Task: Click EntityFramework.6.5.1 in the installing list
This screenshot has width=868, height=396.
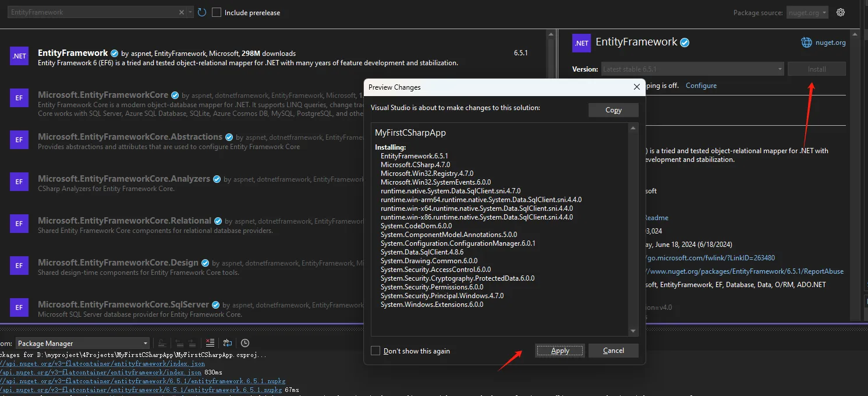Action: (x=415, y=156)
